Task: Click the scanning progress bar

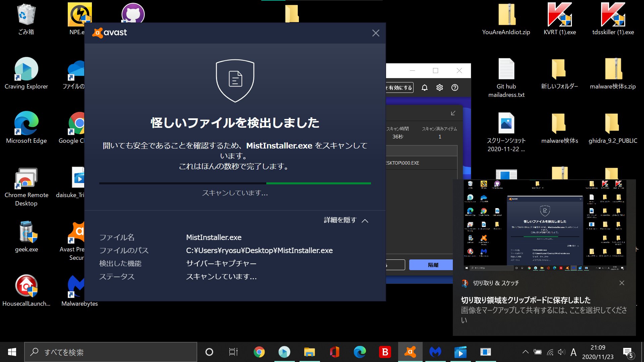Action: [235, 183]
